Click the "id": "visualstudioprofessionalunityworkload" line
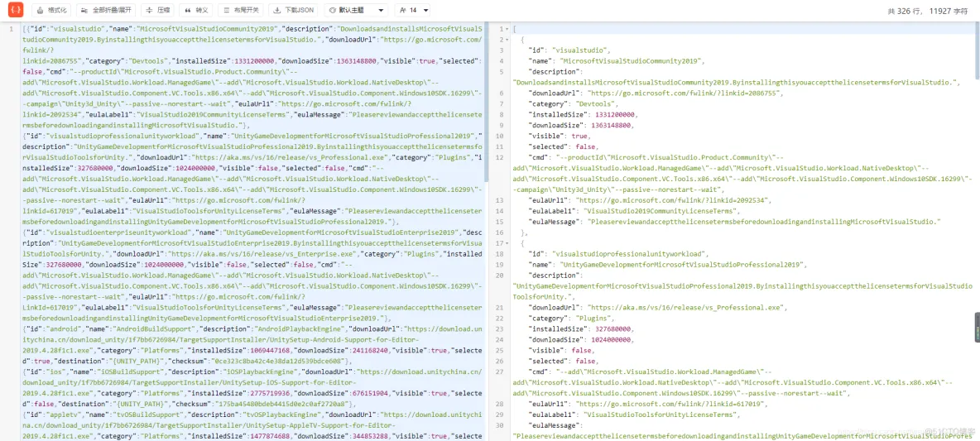This screenshot has height=441, width=980. point(618,254)
